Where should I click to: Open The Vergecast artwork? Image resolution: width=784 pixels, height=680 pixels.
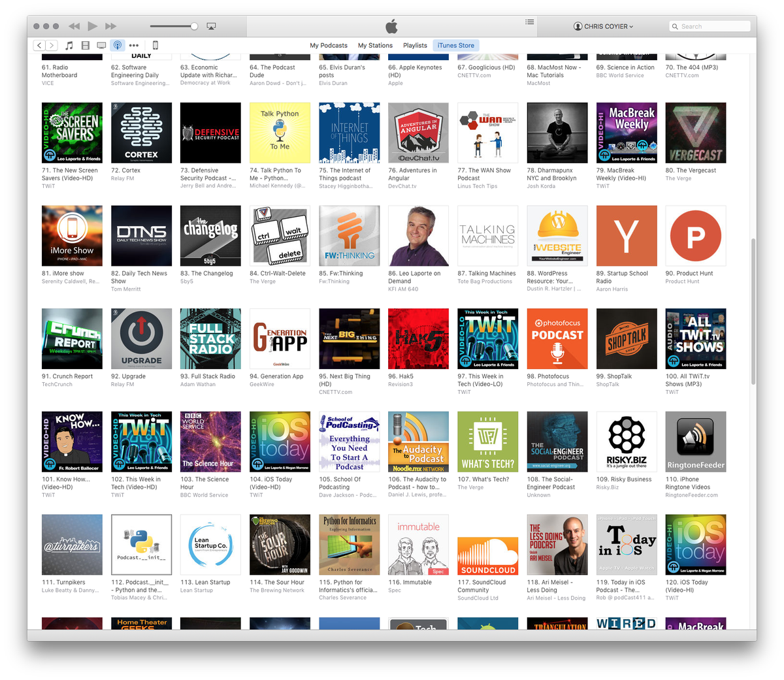click(695, 133)
